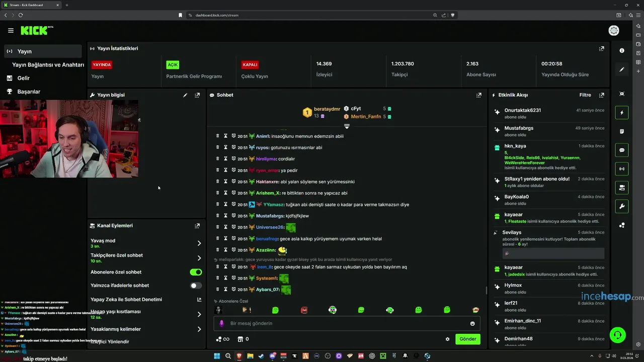
Task: Click the Windows Start button
Action: tap(217, 356)
